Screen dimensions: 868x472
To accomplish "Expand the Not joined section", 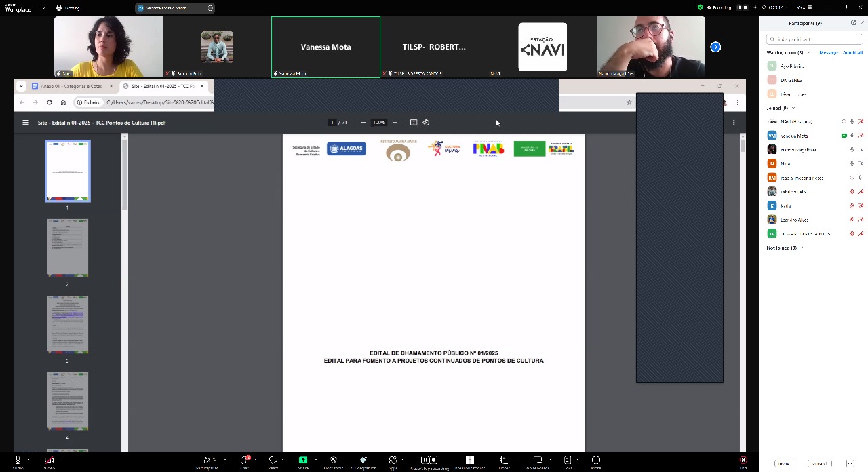I will click(x=802, y=248).
